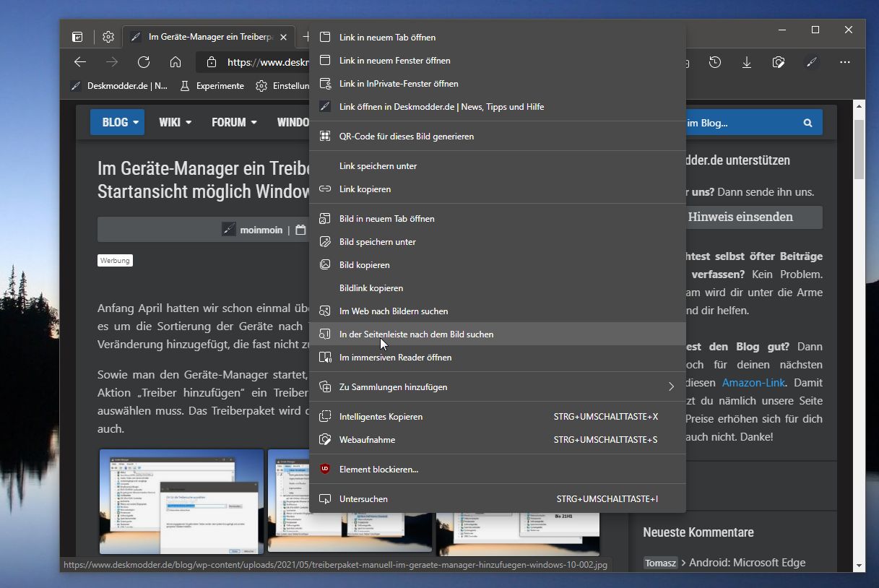Click the article headline Im Geräte-Manager

204,180
